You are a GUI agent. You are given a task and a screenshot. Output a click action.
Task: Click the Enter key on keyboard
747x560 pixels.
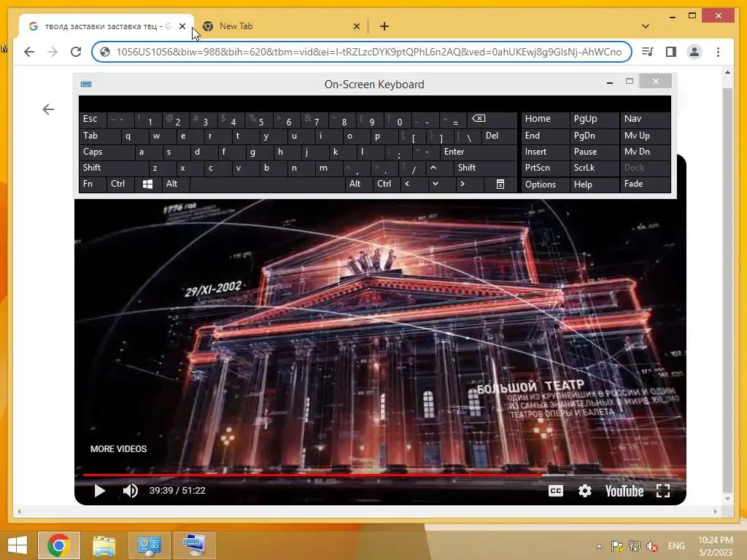(x=478, y=152)
